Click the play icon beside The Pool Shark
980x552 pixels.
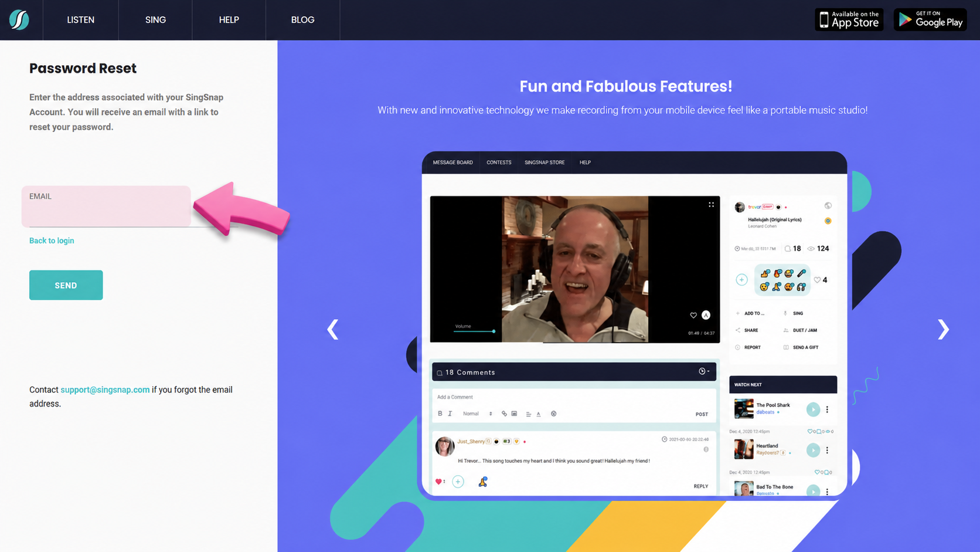point(813,409)
